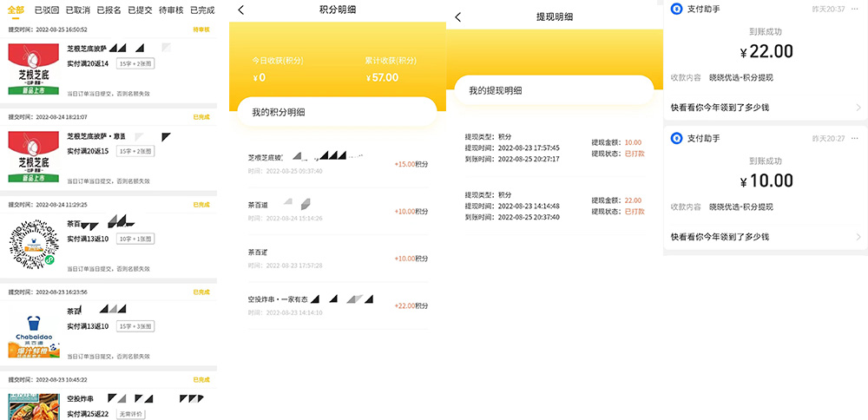
Task: Open the 已提交 tab
Action: click(140, 10)
